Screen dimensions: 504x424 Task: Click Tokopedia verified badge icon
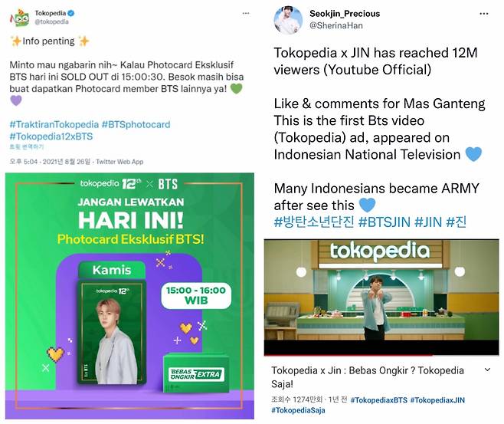71,13
